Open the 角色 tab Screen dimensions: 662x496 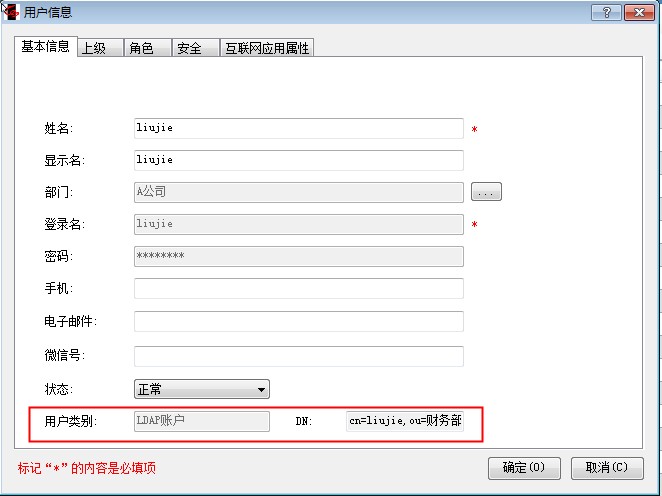(142, 48)
